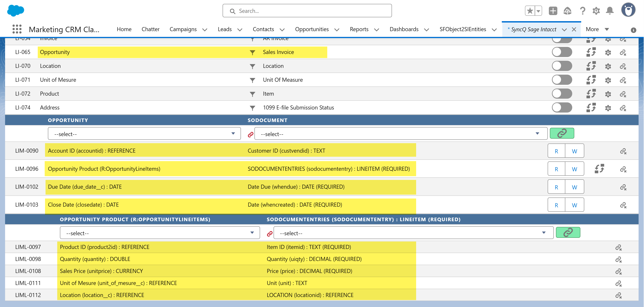Screen dimensions: 644x307
Task: Open the Dashboards tab
Action: 404,29
